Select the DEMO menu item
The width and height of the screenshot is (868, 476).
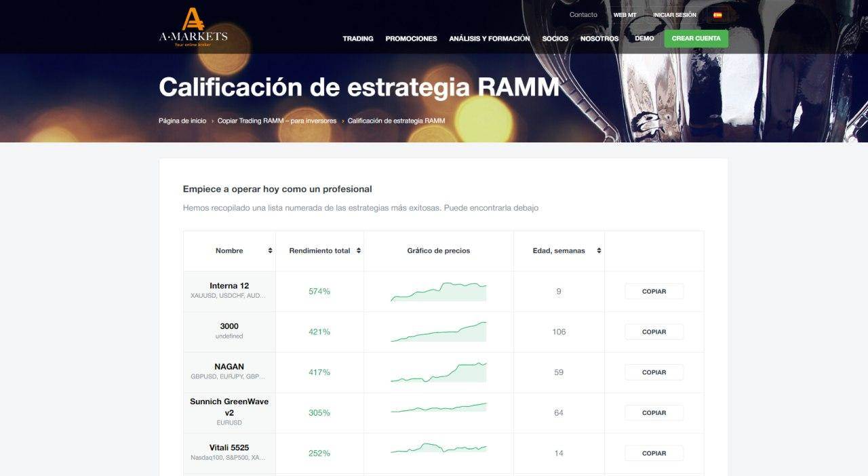644,39
